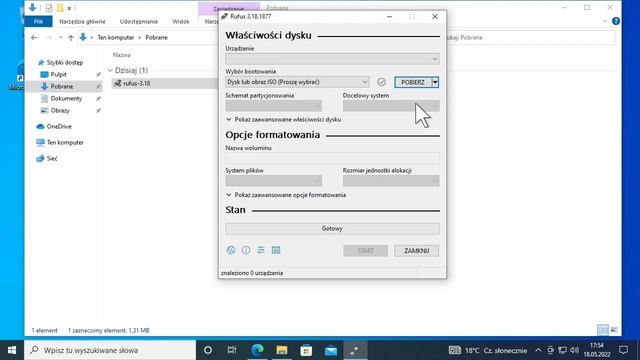Open Task View on taskbar
This screenshot has width=640, height=360.
[x=232, y=350]
